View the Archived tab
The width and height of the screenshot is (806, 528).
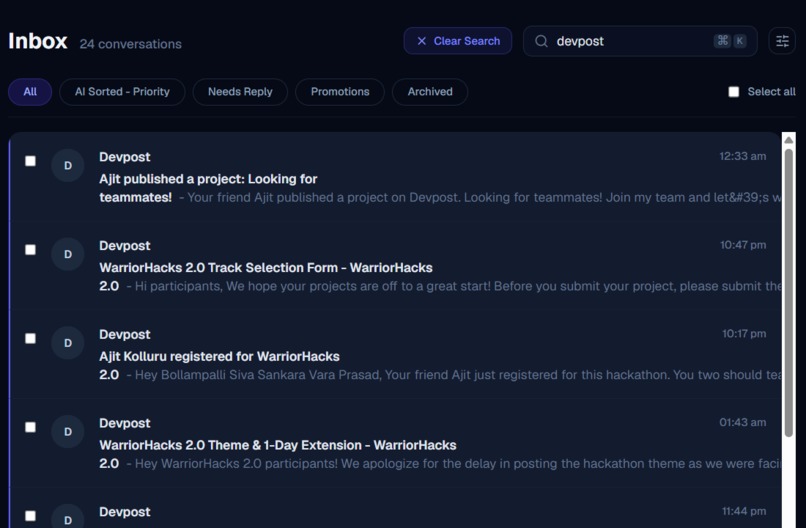(x=430, y=92)
